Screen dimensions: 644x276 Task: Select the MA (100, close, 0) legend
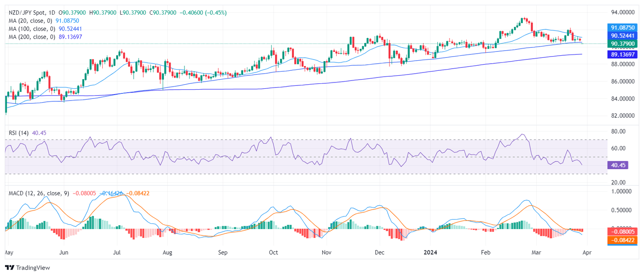pyautogui.click(x=31, y=28)
